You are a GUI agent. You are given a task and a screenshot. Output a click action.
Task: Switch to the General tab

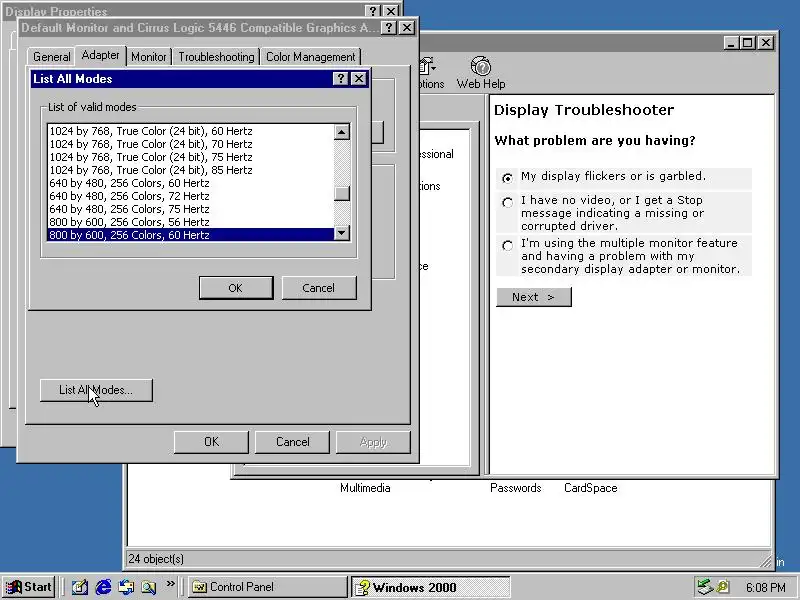coord(52,57)
